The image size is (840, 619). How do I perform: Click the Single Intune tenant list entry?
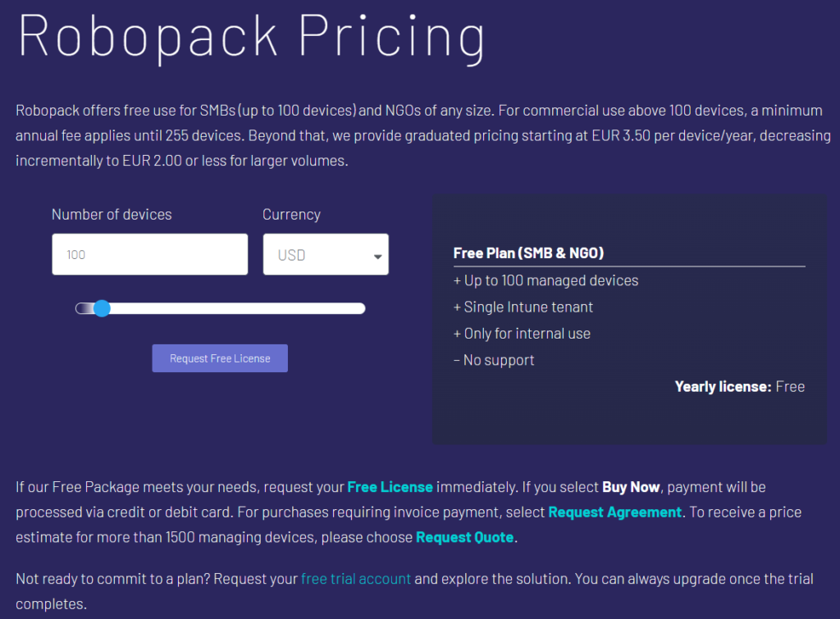coord(523,307)
